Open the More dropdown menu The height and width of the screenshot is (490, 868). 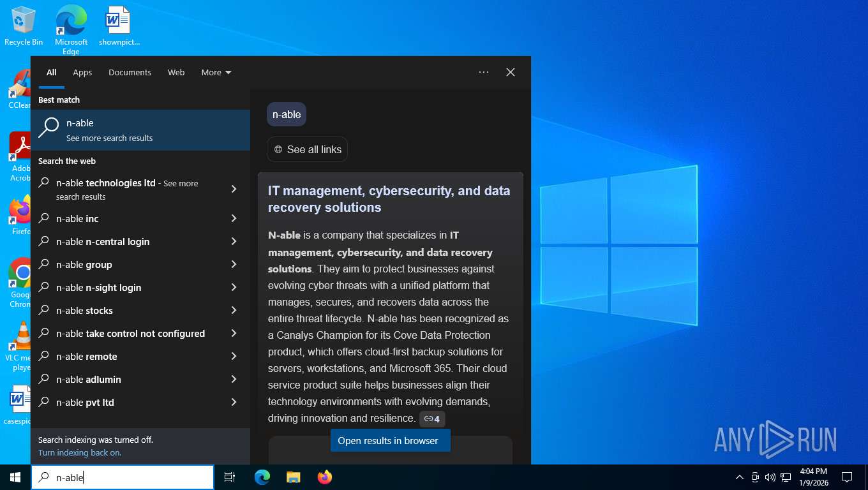coord(216,73)
